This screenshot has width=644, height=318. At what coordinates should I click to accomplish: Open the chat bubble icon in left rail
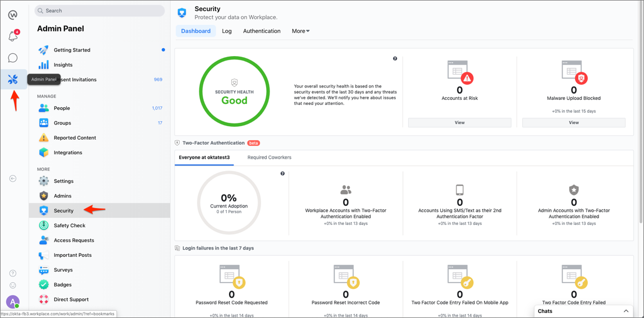pyautogui.click(x=12, y=58)
